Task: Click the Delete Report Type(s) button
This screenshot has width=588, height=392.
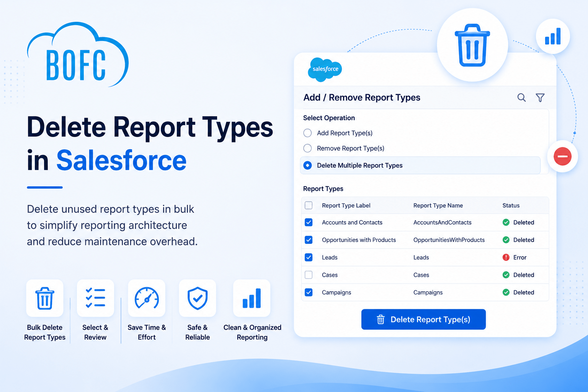Action: (x=423, y=319)
